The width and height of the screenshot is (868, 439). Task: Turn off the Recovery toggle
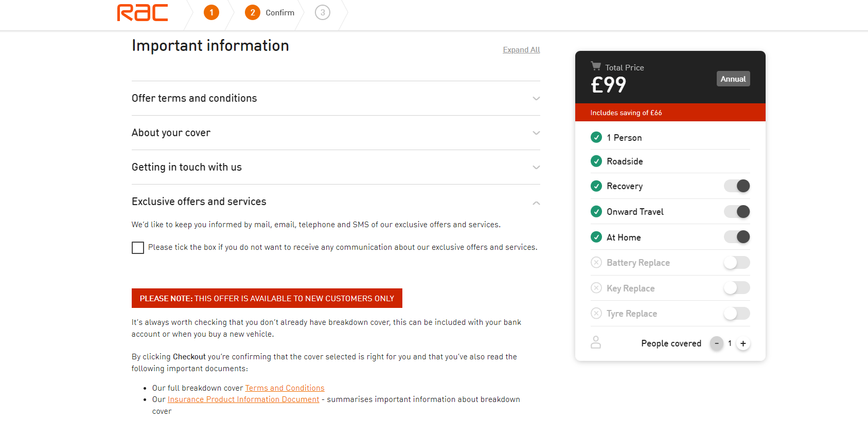pyautogui.click(x=737, y=186)
